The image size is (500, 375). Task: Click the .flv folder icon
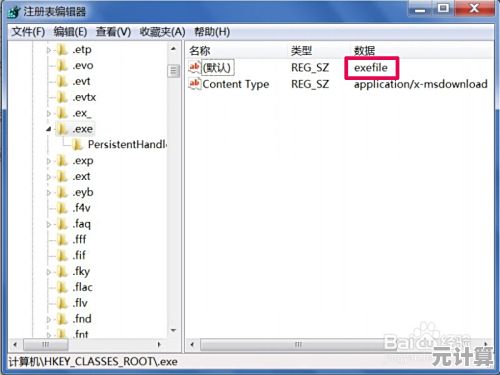(62, 303)
